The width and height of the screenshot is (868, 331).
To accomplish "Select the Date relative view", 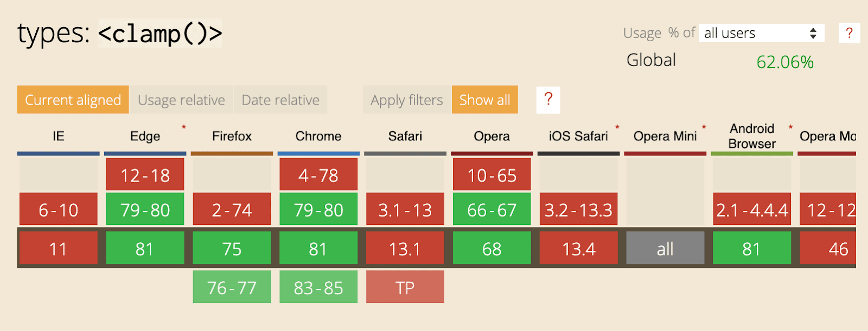I will [280, 100].
